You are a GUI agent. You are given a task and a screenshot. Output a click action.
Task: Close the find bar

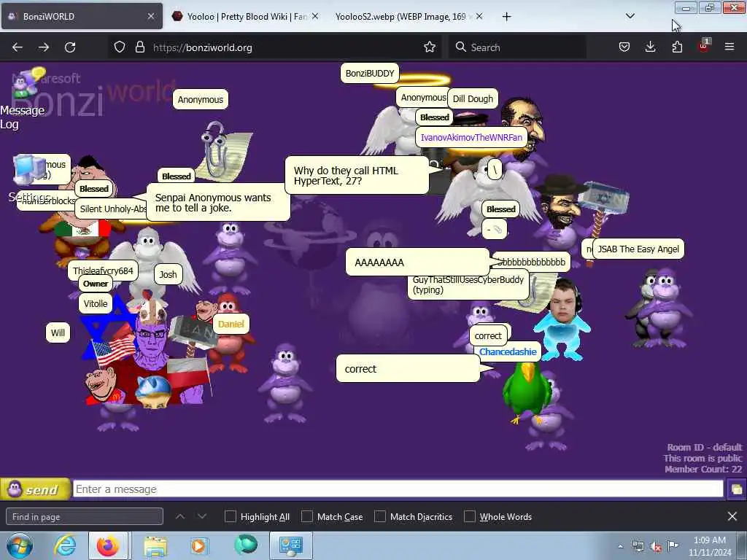coord(732,517)
